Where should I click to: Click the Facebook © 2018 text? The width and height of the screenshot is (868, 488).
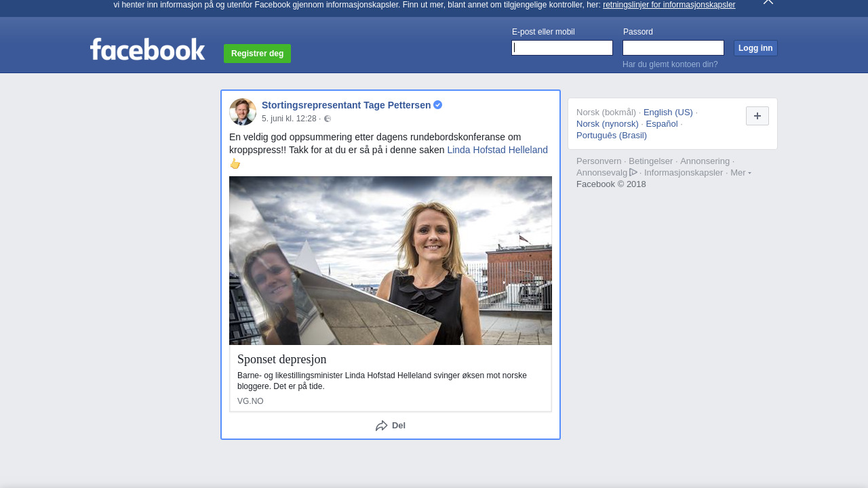point(611,184)
